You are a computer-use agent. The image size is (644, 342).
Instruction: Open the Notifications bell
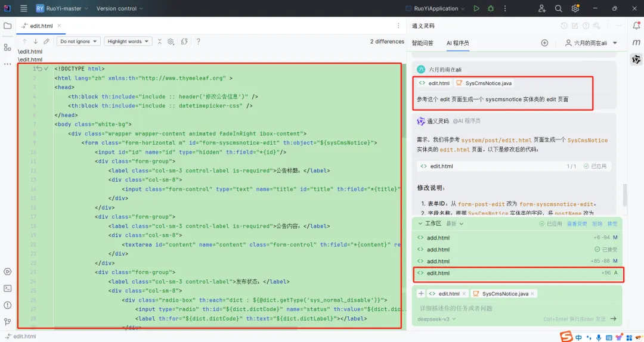tap(636, 26)
